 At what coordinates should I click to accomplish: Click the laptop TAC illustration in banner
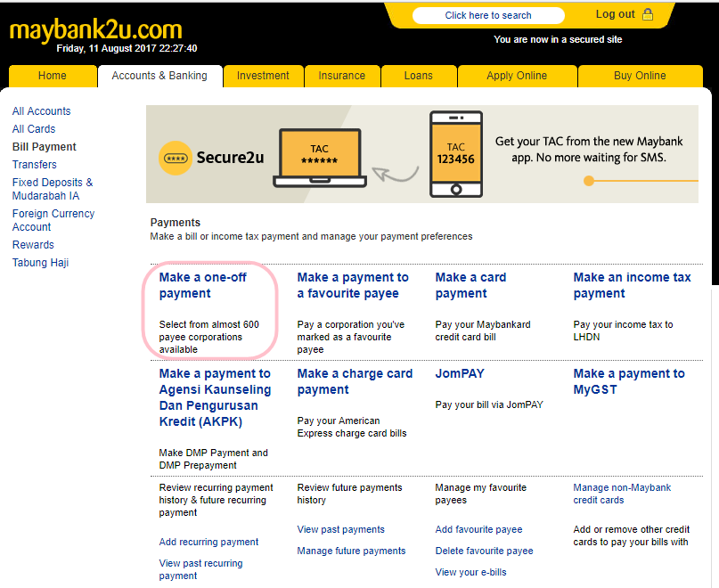point(320,159)
